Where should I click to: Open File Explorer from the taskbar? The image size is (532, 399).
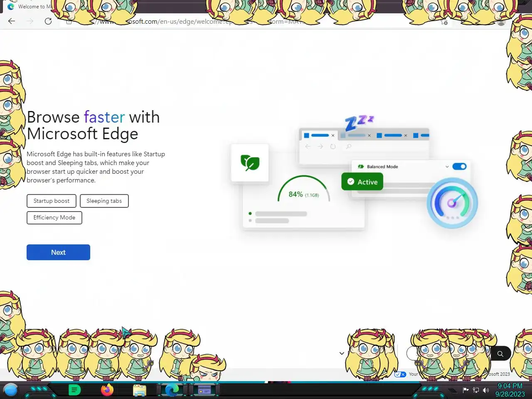(140, 390)
